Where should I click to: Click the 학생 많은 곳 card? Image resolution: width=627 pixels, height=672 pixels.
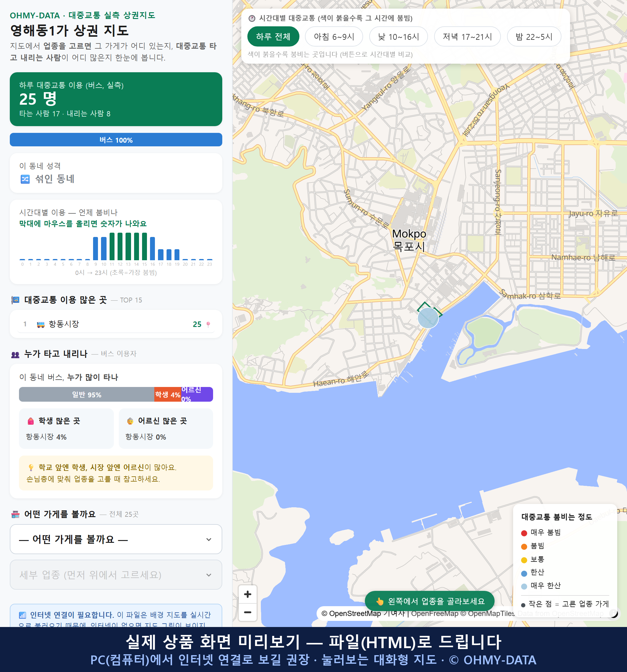pyautogui.click(x=66, y=429)
